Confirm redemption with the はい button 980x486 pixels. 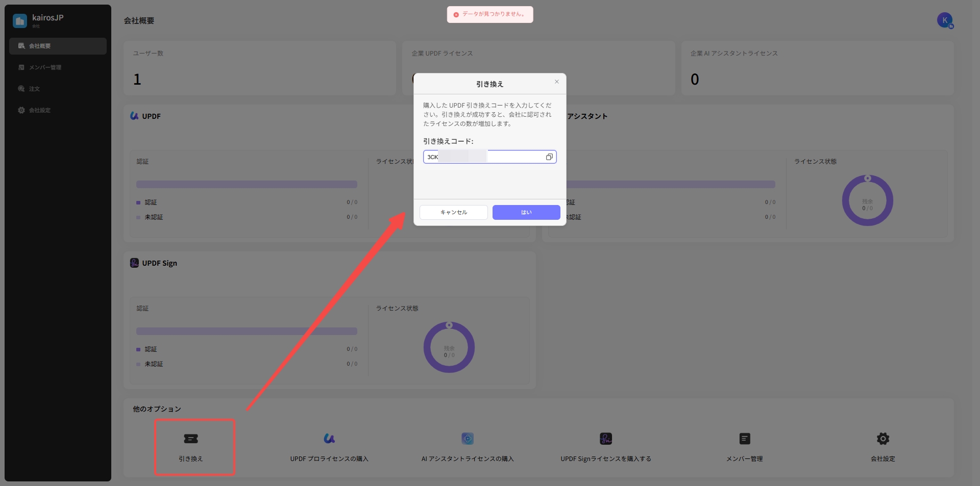[526, 212]
